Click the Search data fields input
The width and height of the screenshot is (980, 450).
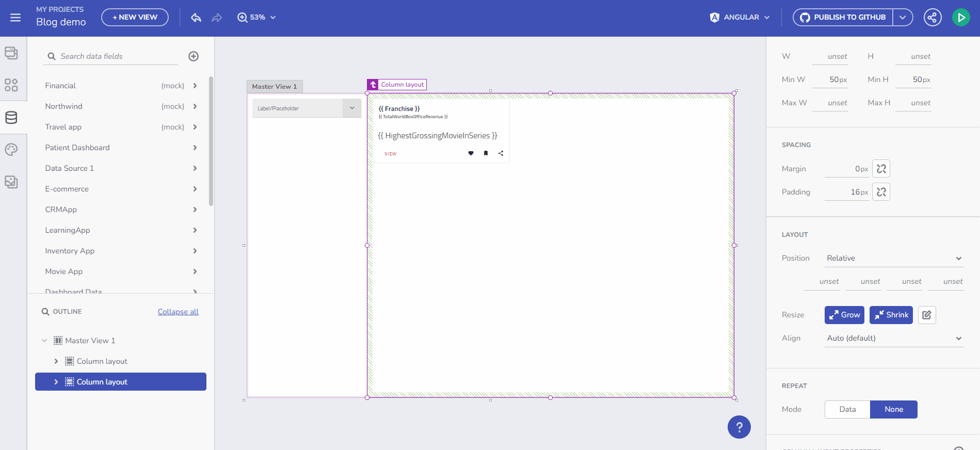click(x=116, y=56)
